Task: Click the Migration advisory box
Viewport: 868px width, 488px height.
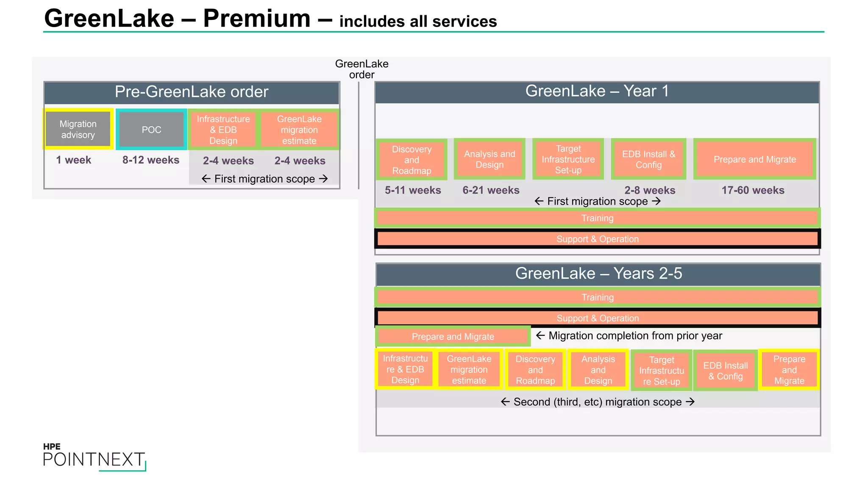Action: pyautogui.click(x=78, y=130)
